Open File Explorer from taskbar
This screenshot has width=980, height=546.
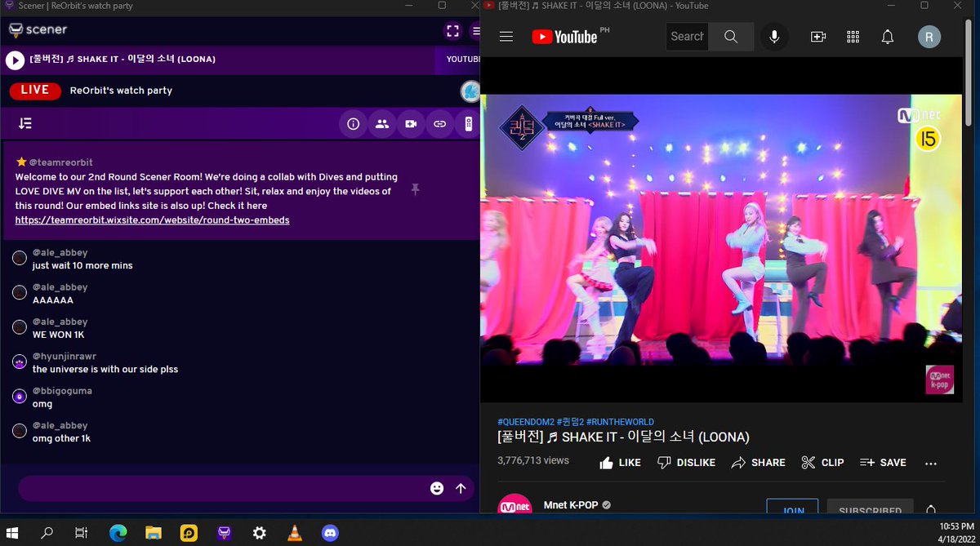point(154,533)
